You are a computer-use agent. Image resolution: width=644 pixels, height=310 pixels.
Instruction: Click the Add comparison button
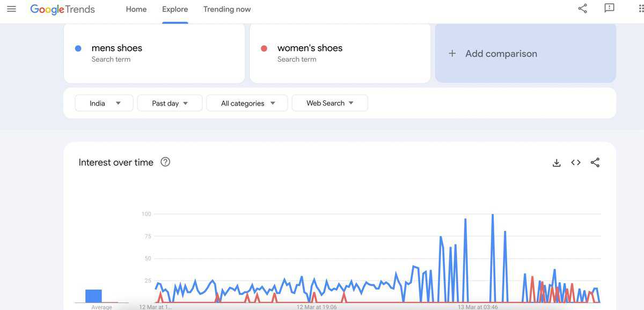525,53
